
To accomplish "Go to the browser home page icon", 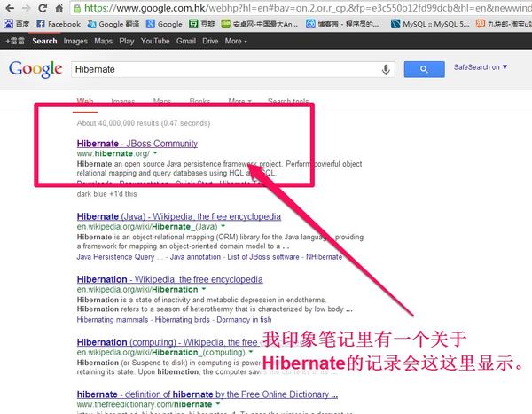I will coord(59,8).
